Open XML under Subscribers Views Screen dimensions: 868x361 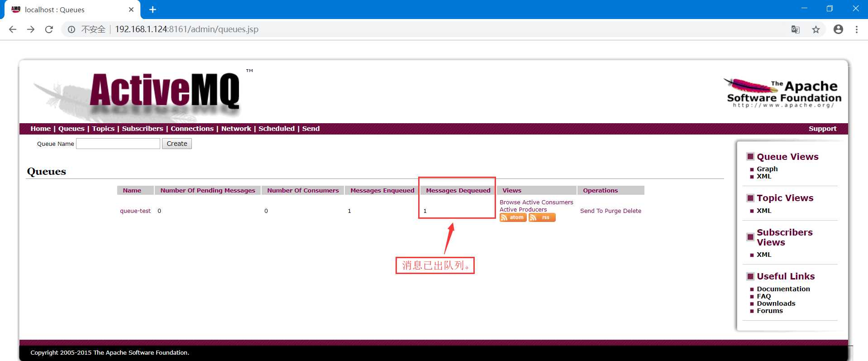(x=764, y=255)
